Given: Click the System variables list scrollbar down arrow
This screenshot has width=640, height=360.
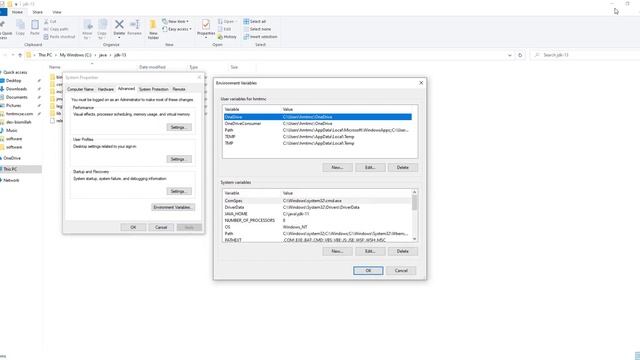Looking at the screenshot, I should coord(415,239).
